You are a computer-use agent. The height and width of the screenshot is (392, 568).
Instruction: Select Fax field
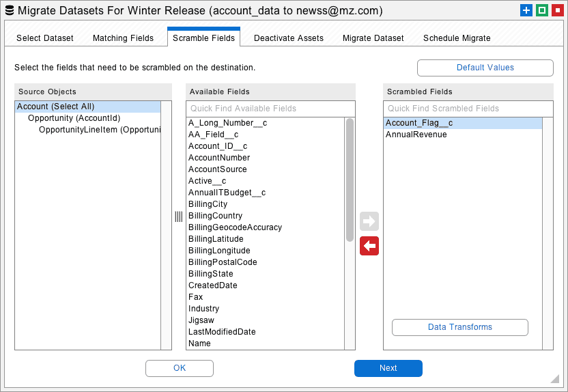coord(265,297)
